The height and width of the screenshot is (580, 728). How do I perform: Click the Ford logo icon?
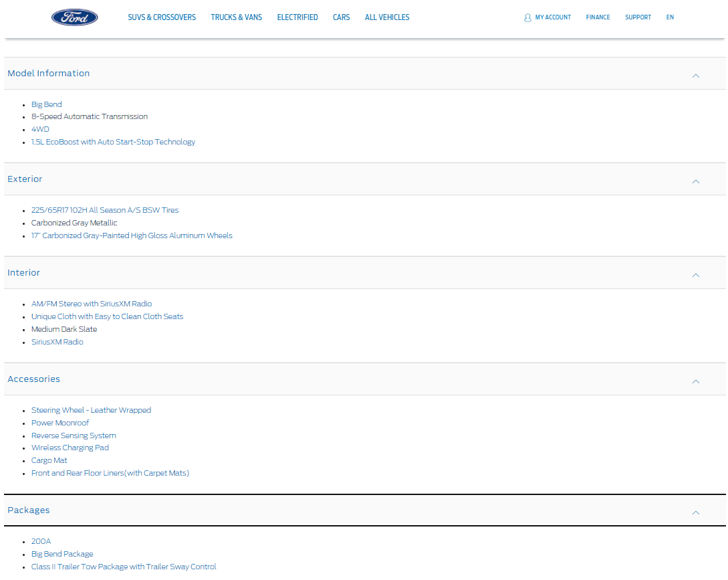(x=75, y=17)
